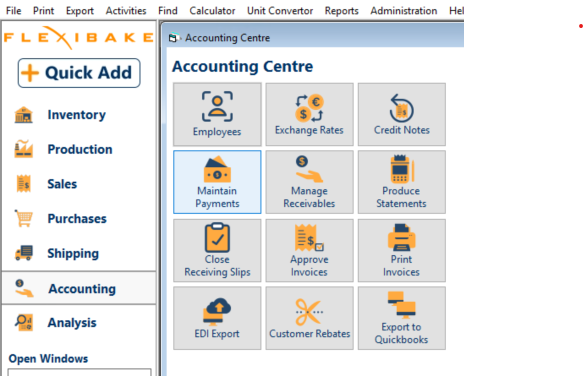This screenshot has height=376, width=584.
Task: Open the Find menu
Action: [168, 11]
